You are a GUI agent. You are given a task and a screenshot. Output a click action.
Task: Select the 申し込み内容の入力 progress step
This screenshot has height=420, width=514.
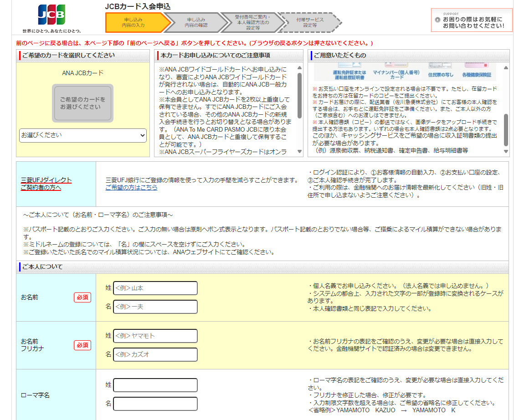(133, 23)
